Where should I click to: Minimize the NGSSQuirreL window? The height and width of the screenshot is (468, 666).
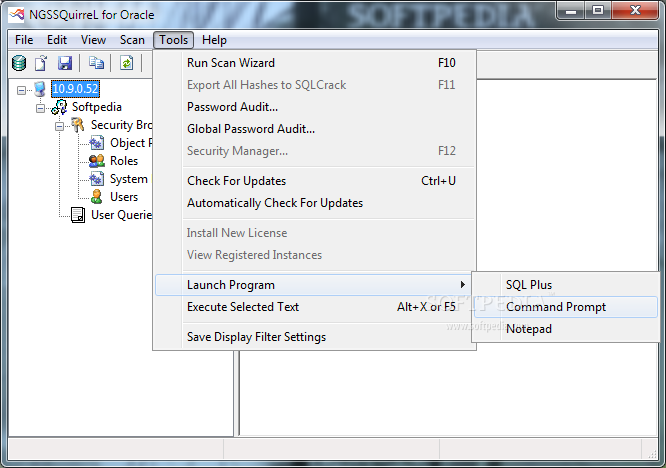click(571, 11)
